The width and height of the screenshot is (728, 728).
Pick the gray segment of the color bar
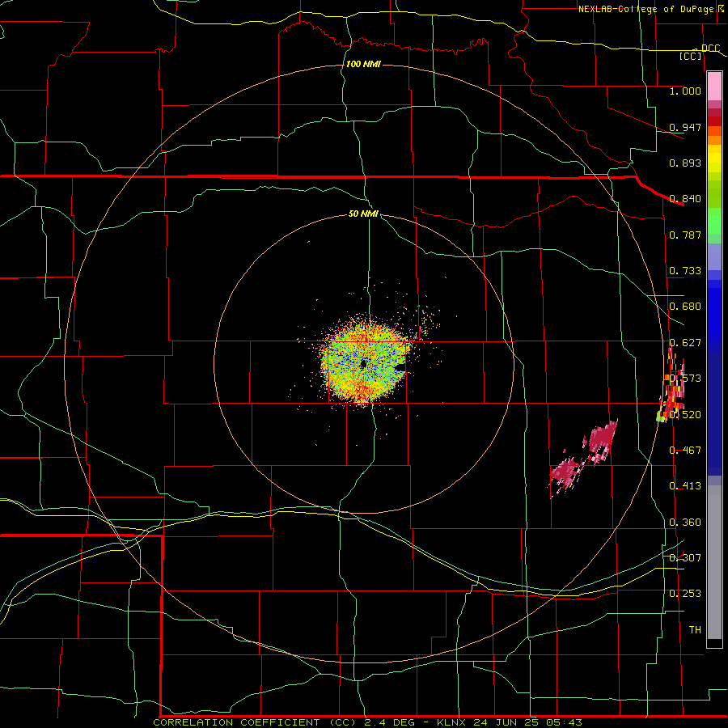click(714, 562)
